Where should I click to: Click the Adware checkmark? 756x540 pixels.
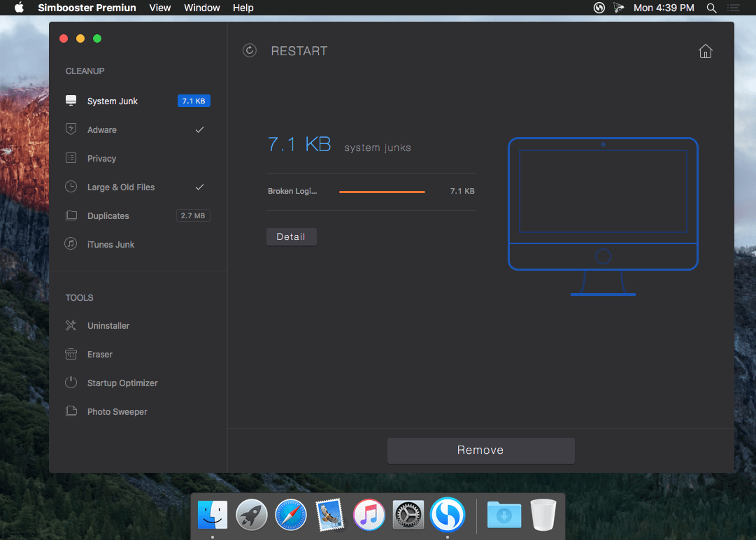pyautogui.click(x=199, y=129)
